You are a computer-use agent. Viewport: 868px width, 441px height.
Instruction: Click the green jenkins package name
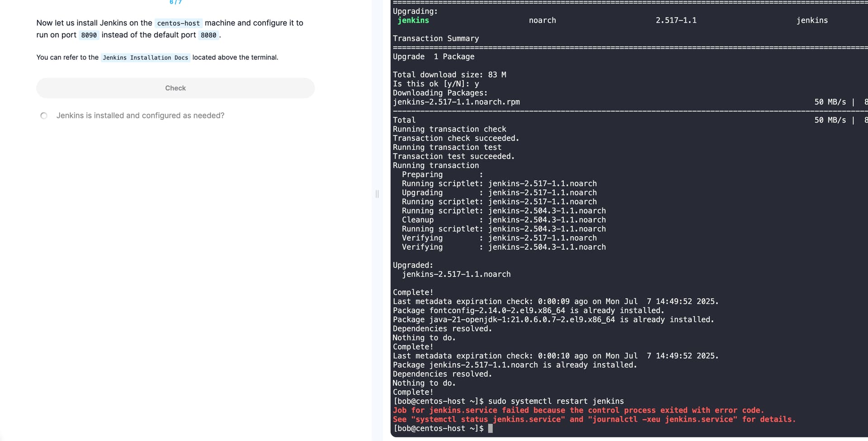(413, 20)
